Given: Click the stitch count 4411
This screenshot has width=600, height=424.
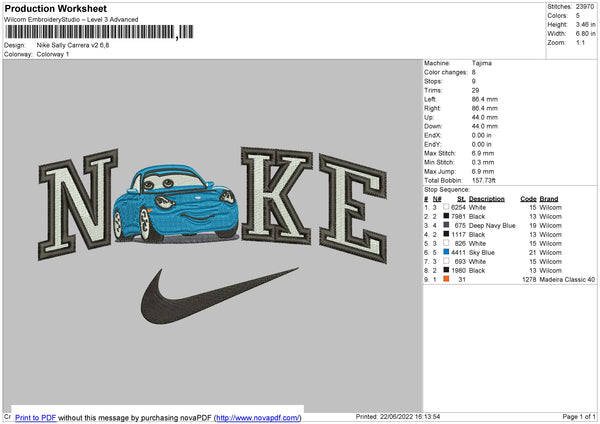Looking at the screenshot, I should [458, 253].
